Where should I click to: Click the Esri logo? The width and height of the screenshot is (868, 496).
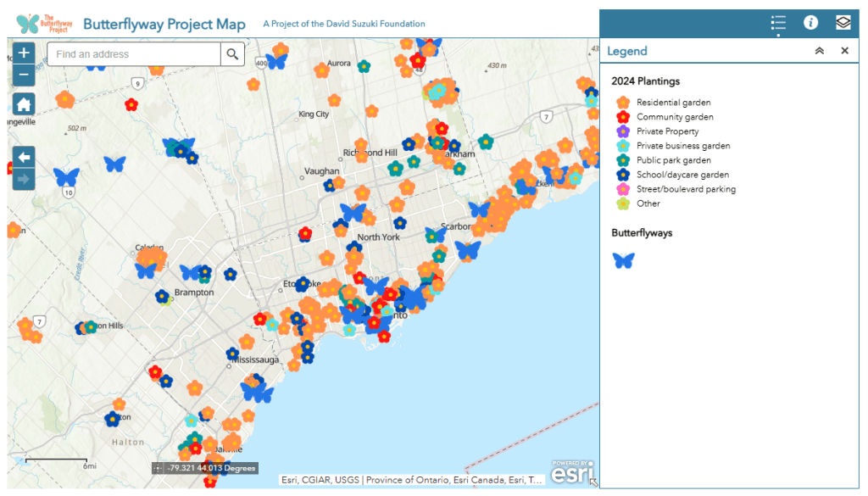pos(572,472)
